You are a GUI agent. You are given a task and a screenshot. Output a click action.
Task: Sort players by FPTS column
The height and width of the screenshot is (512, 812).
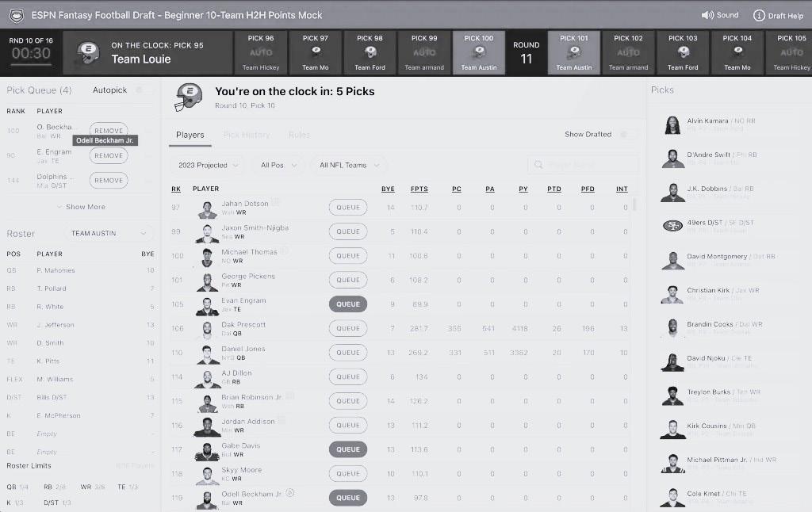(x=419, y=189)
